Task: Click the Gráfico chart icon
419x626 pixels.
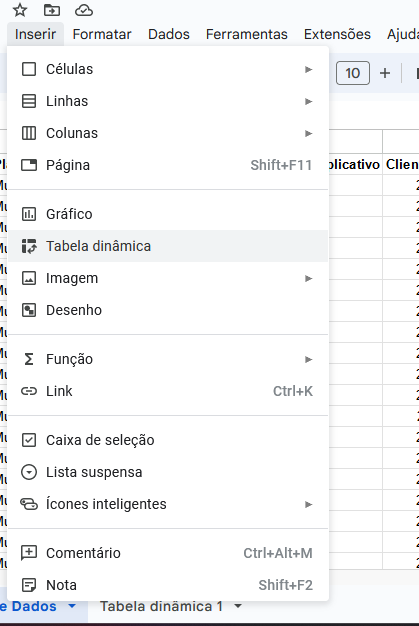Action: click(29, 214)
